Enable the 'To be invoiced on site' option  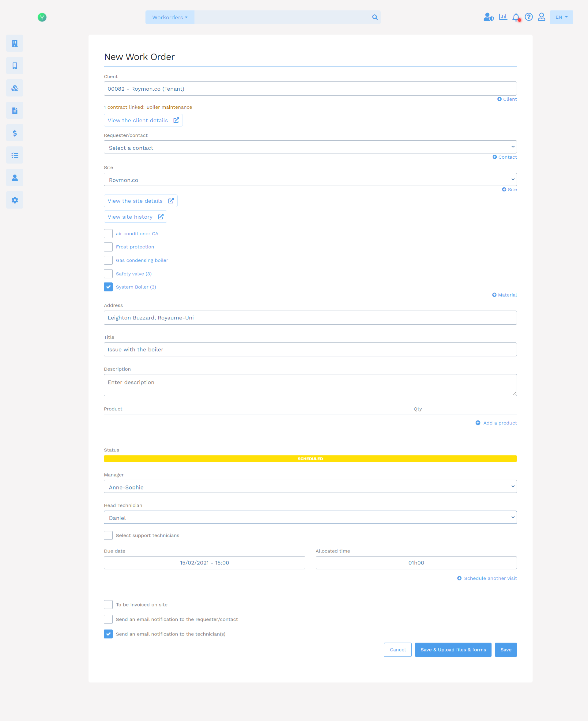click(108, 605)
